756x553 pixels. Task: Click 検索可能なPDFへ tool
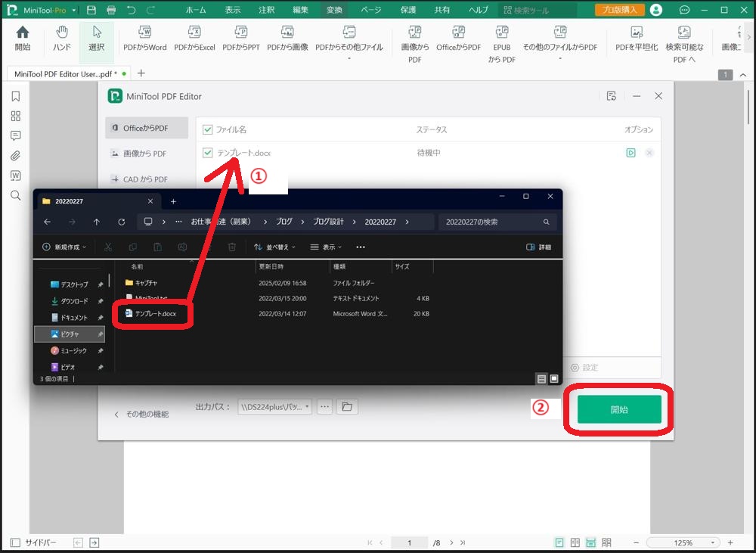tap(684, 45)
